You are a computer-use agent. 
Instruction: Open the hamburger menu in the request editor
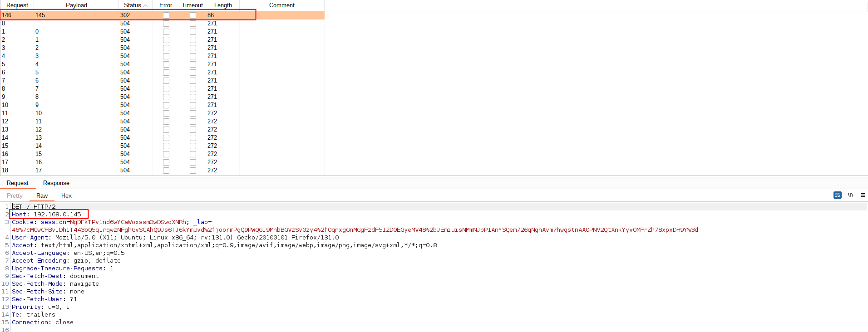[863, 195]
